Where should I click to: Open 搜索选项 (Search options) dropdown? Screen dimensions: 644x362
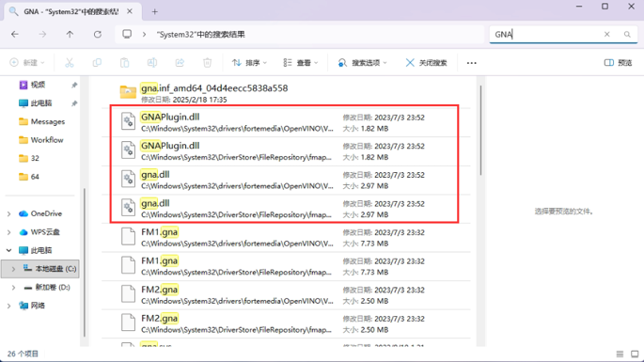click(x=362, y=63)
